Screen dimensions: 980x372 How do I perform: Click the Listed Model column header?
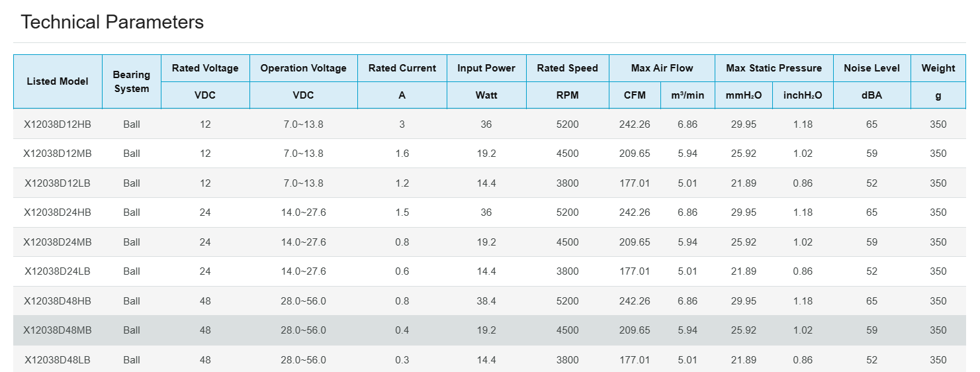coord(58,81)
